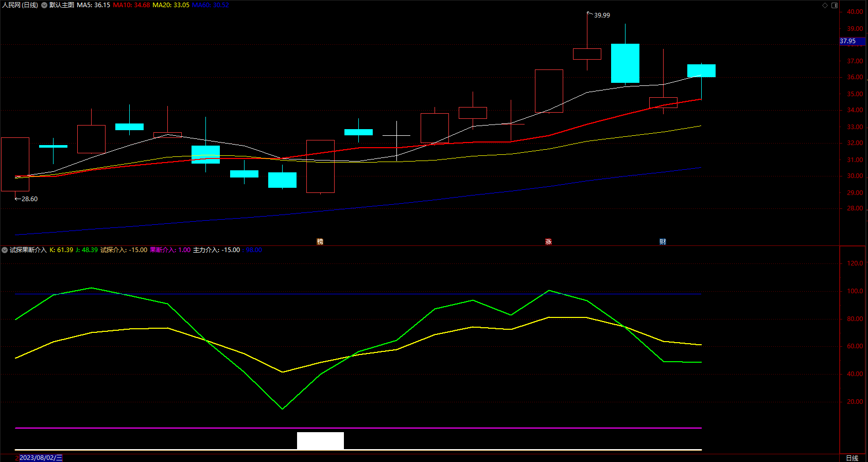Toggle the side panel layout icon
This screenshot has width=868, height=462.
(835, 5)
